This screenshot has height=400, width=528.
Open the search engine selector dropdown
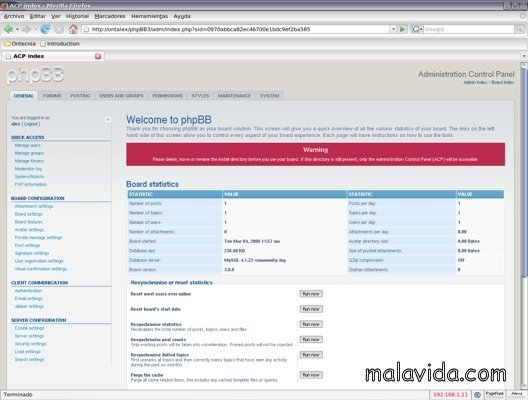[x=417, y=30]
